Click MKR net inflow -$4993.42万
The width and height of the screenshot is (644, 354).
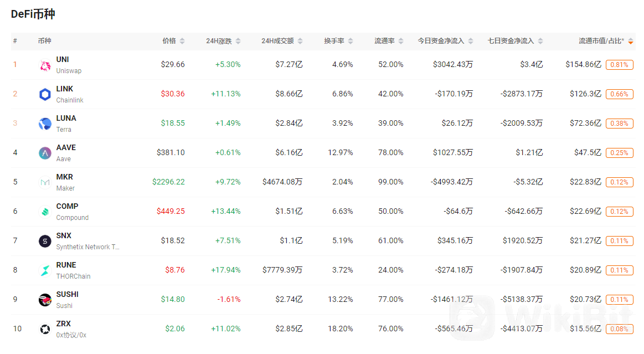click(452, 182)
